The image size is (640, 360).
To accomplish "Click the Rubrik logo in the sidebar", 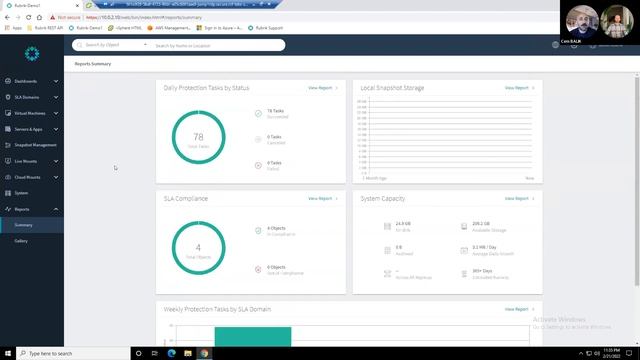I will 32,54.
